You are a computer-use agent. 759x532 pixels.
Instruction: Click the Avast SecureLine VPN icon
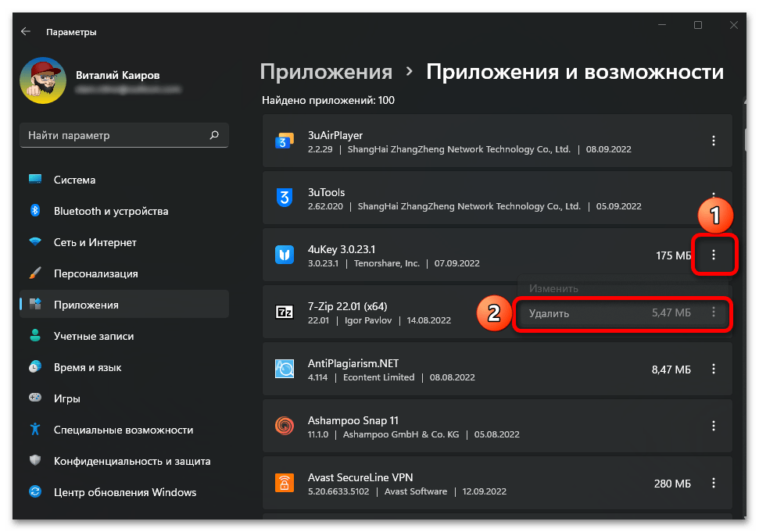(285, 483)
